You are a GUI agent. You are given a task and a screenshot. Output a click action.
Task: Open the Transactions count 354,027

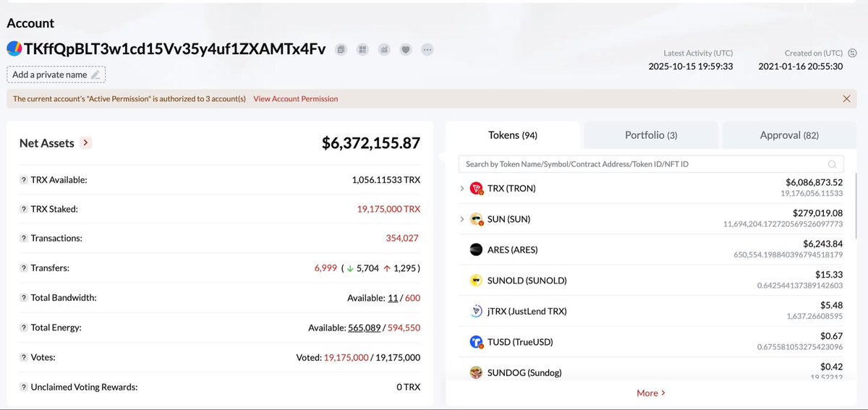402,238
